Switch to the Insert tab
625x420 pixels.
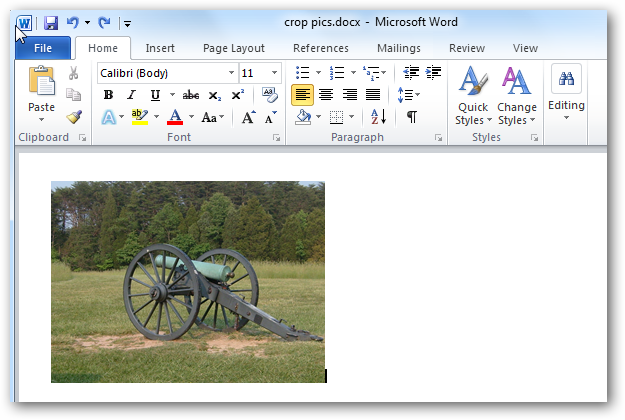[160, 48]
